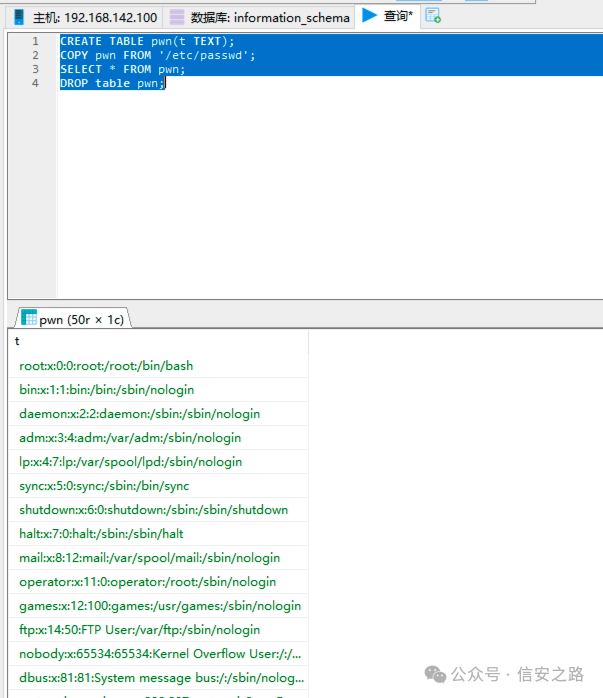This screenshot has height=698, width=603.
Task: Click the COPY pwn FROM '/etc/passwd' line
Action: tap(158, 55)
